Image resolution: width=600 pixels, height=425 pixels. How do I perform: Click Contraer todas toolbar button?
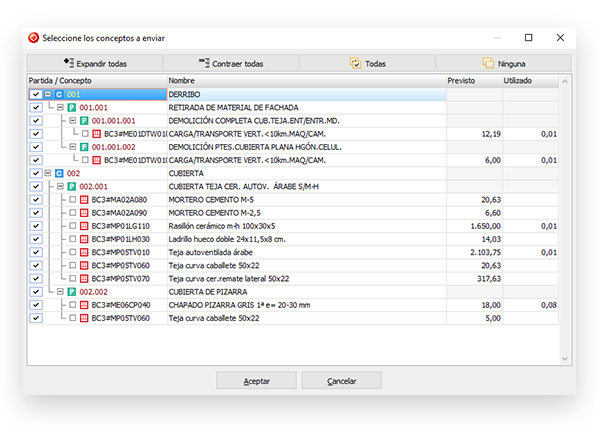pyautogui.click(x=231, y=63)
